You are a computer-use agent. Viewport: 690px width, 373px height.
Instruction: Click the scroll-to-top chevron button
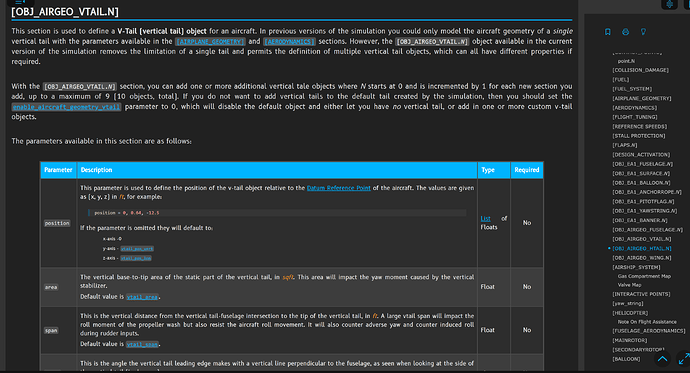[662, 359]
